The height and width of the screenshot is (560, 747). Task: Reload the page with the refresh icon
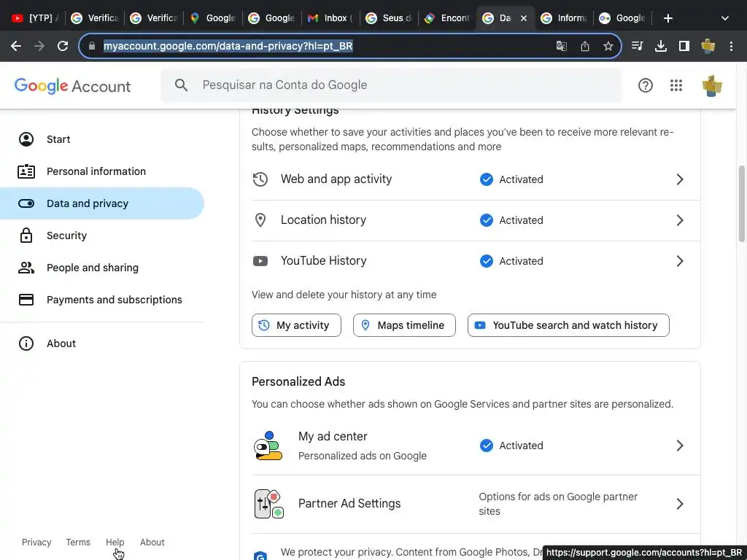point(63,46)
